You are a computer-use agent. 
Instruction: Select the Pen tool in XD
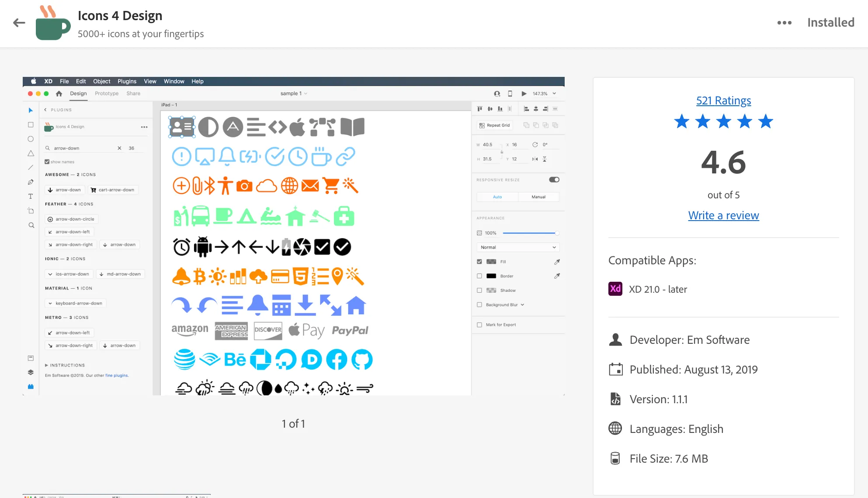(x=31, y=182)
